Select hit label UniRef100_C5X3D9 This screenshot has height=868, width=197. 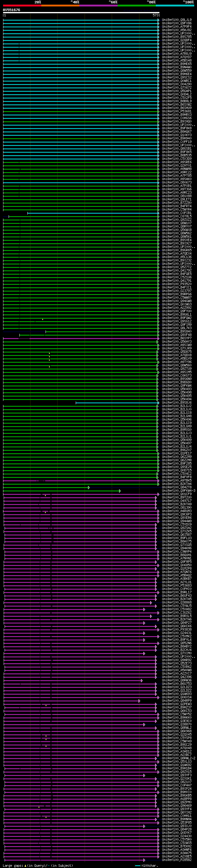coord(177,159)
